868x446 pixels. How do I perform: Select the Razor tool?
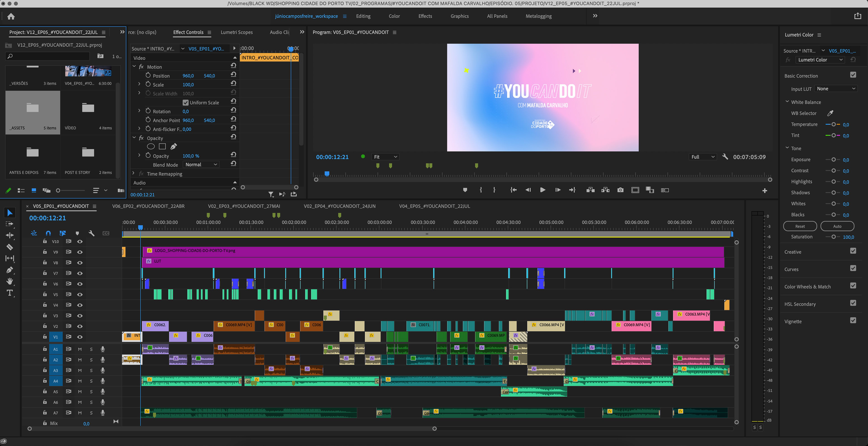point(10,247)
